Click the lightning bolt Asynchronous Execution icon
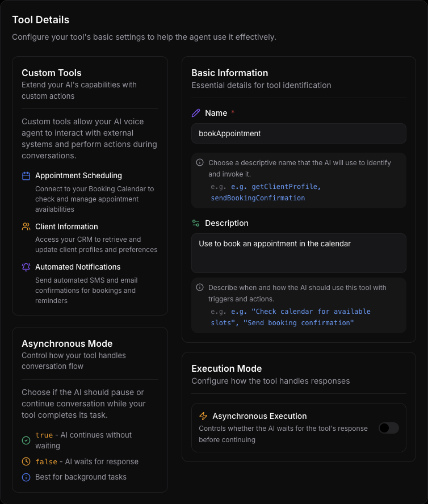 pyautogui.click(x=203, y=416)
